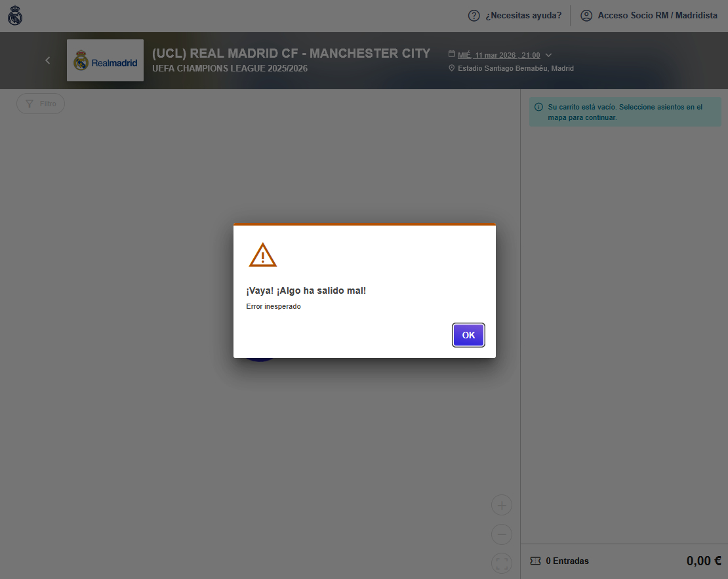Click the user profile icon
Screen dimensions: 728x579
(586, 16)
